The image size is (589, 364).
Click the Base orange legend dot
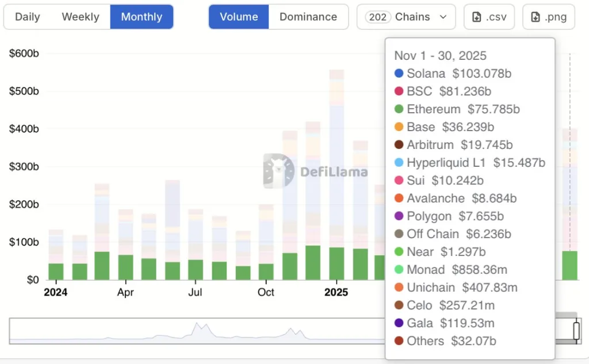tap(399, 127)
